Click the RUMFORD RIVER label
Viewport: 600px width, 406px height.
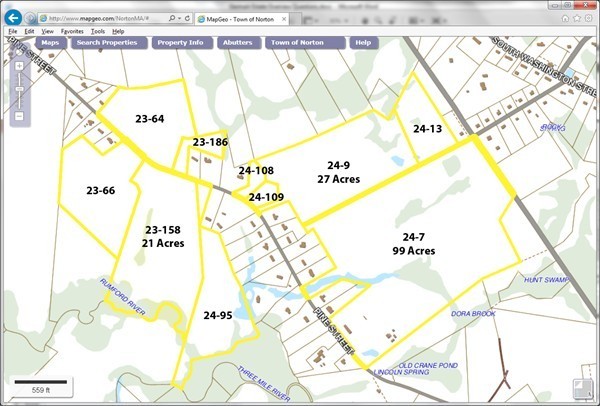point(122,297)
